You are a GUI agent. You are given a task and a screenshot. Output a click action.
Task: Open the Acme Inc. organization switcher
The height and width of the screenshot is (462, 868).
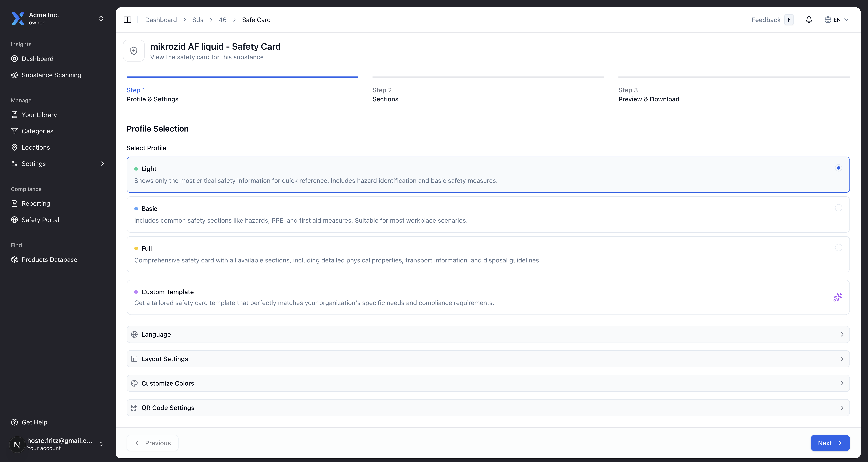pyautogui.click(x=57, y=19)
